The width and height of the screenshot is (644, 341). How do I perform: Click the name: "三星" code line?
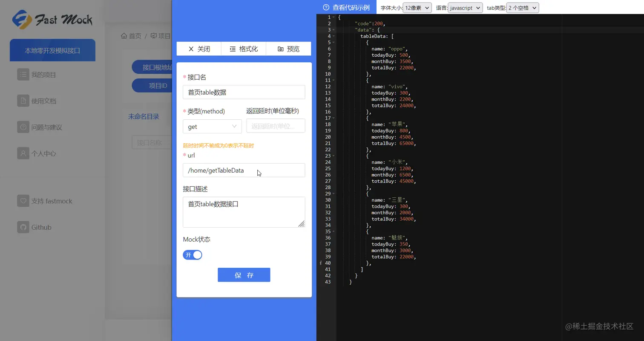pyautogui.click(x=390, y=200)
